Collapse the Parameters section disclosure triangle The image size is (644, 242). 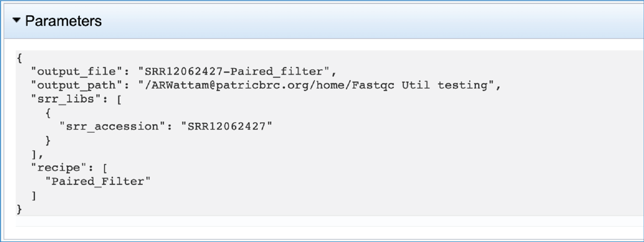pos(16,20)
